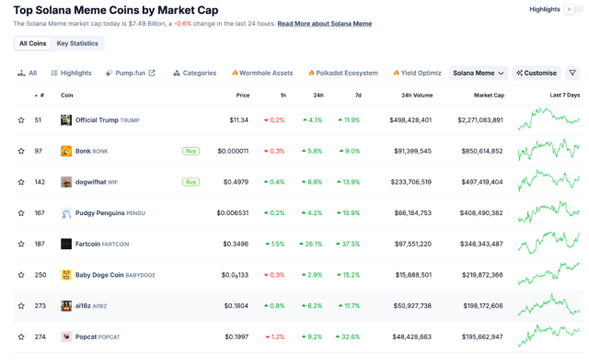
Task: Click the Baby Doge Coin logo
Action: point(66,275)
